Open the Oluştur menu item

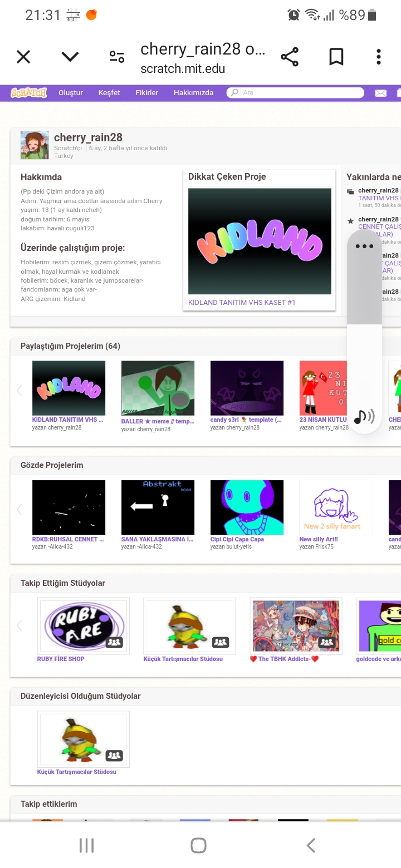click(x=71, y=93)
